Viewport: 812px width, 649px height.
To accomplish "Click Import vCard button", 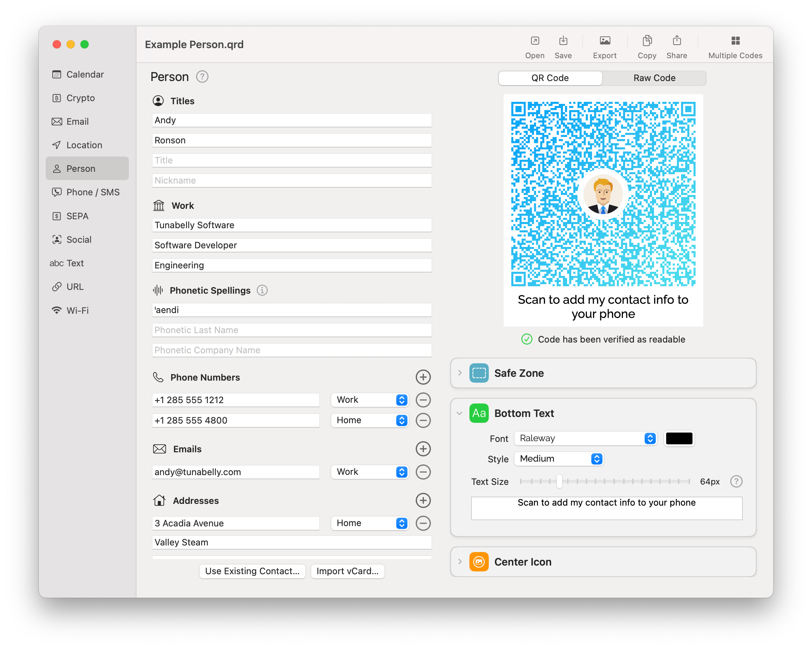I will tap(346, 570).
